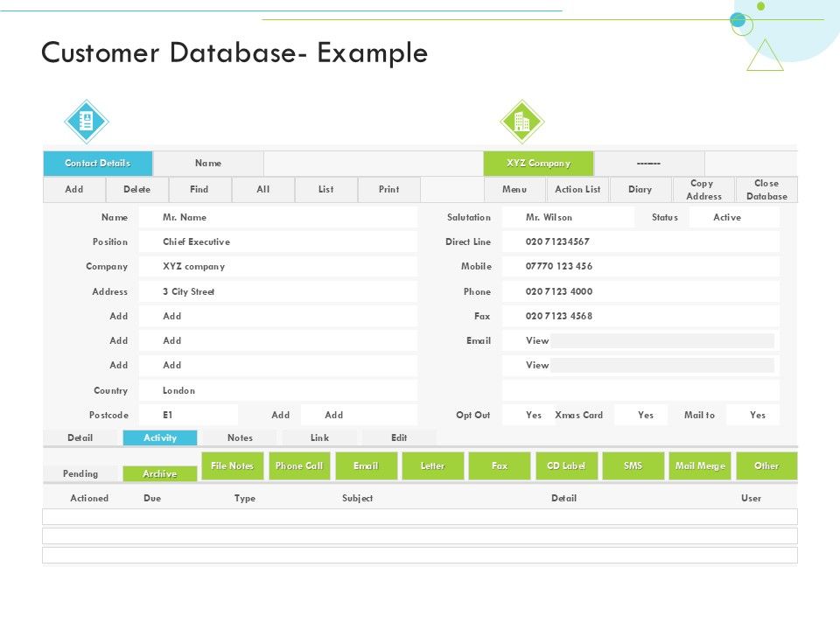Viewport: 840px width, 630px height.
Task: Toggle the Opt Out Yes value
Action: coord(534,416)
